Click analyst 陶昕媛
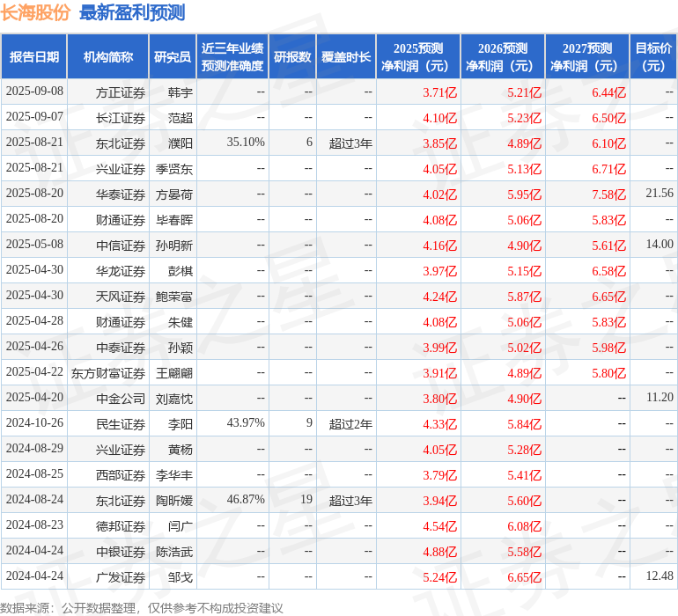The image size is (678, 616). coord(174,501)
